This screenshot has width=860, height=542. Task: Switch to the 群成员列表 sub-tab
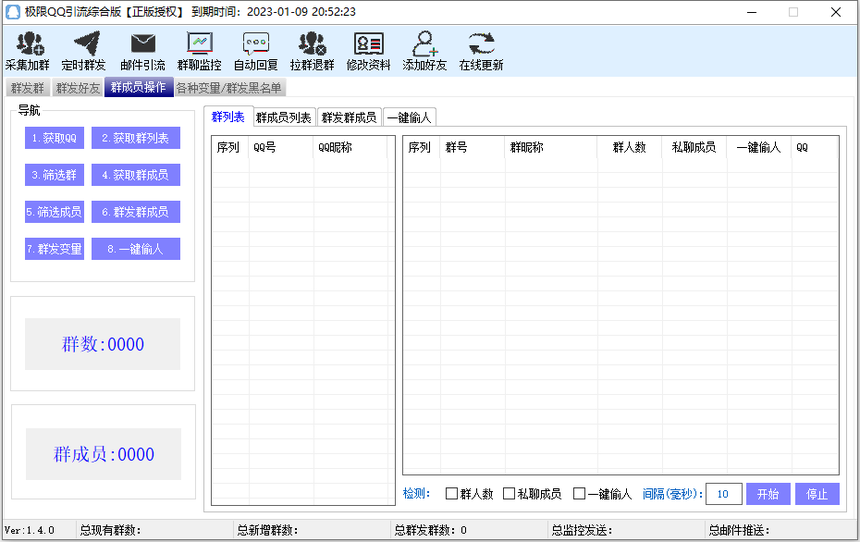[284, 117]
